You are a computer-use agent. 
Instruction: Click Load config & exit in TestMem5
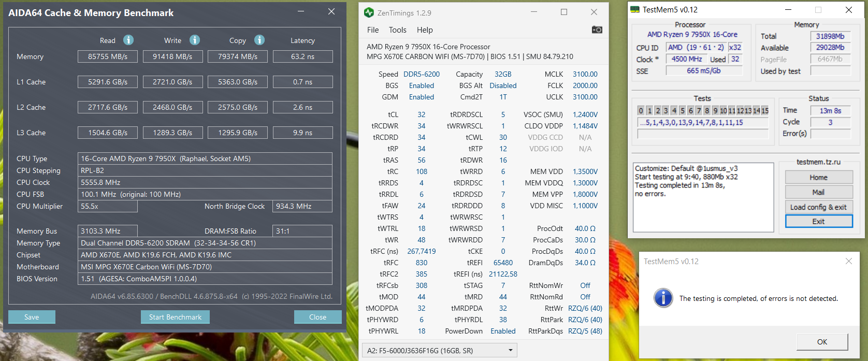pyautogui.click(x=818, y=207)
